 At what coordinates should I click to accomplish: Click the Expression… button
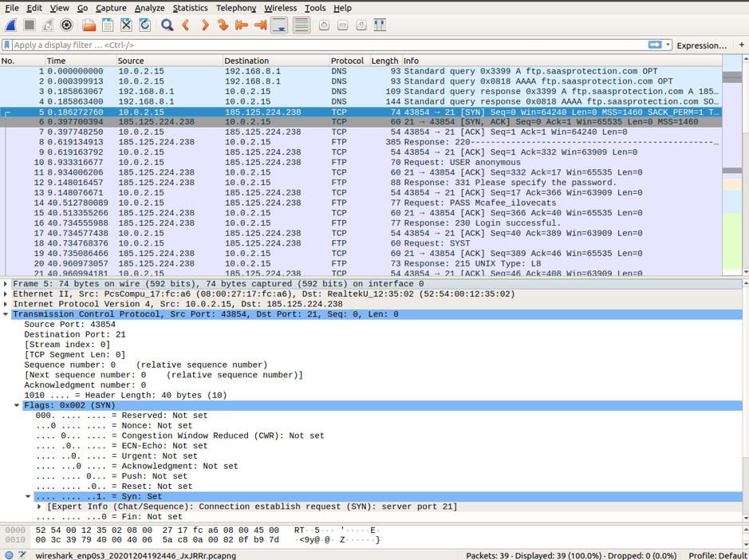tap(701, 45)
